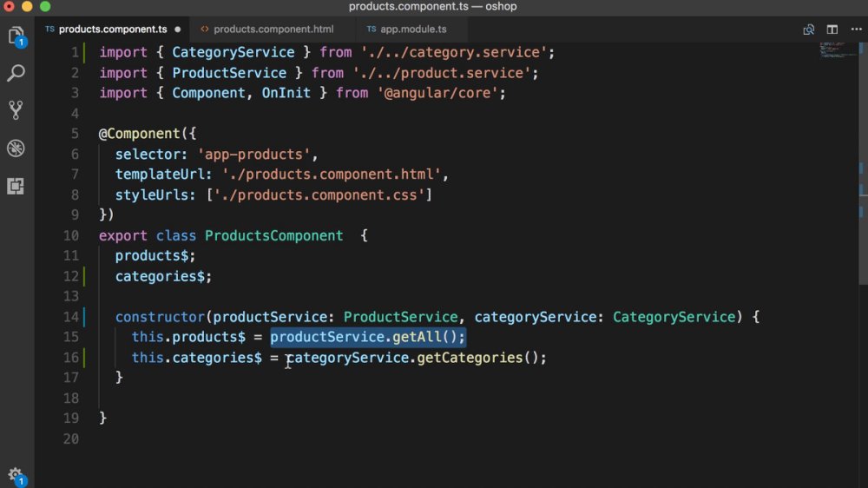Click the minimap code overview
The image size is (868, 488).
837,50
